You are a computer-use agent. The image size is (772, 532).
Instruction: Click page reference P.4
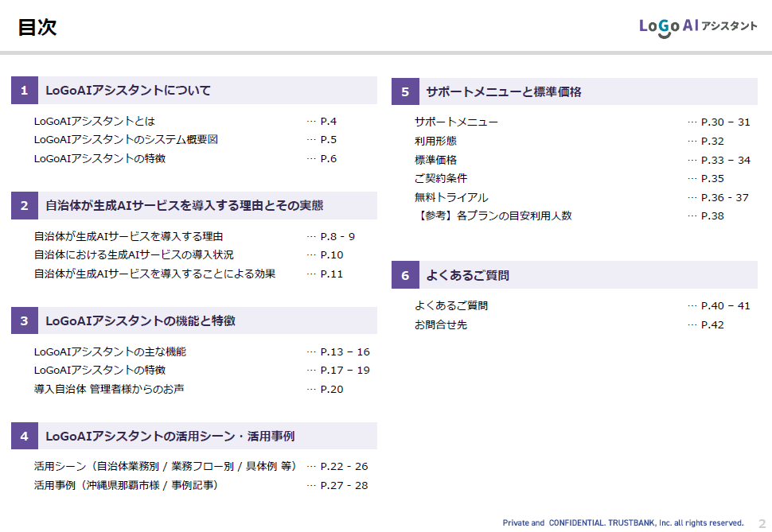(329, 121)
